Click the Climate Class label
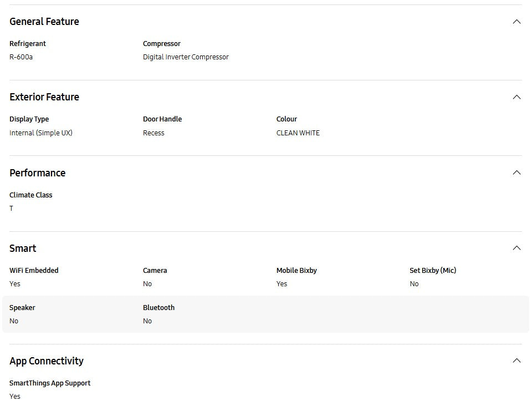This screenshot has height=411, width=532. click(x=31, y=195)
